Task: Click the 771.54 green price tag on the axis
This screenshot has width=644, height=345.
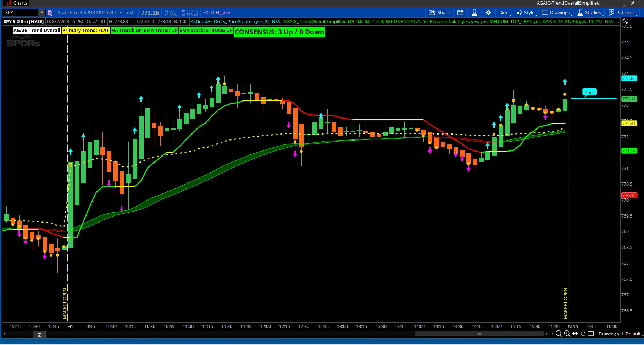Action: coord(629,151)
